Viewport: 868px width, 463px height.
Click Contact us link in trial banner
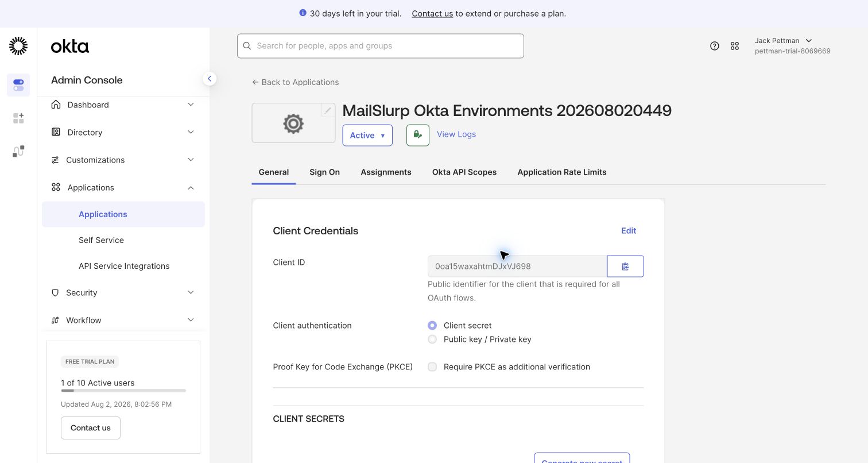[432, 13]
